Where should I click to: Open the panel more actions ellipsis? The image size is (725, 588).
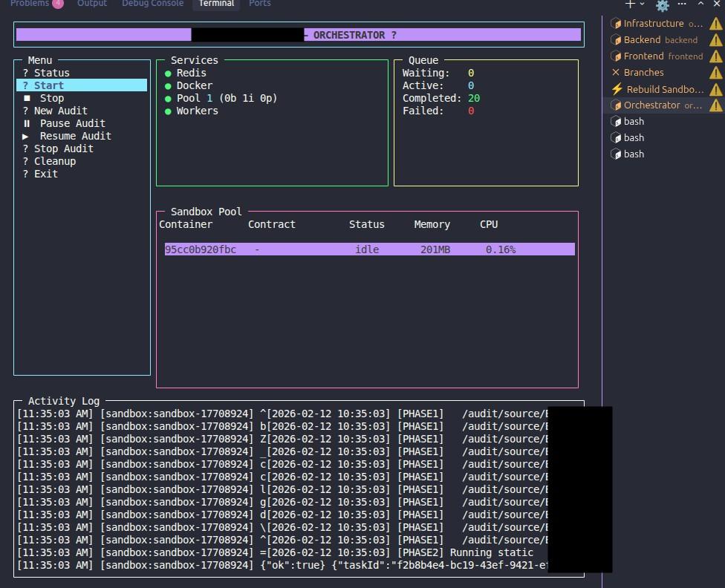click(682, 4)
